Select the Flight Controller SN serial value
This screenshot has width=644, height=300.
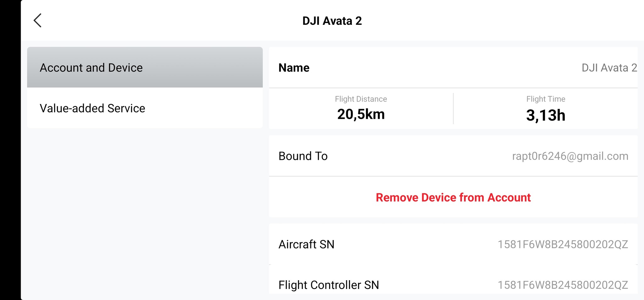pos(563,285)
